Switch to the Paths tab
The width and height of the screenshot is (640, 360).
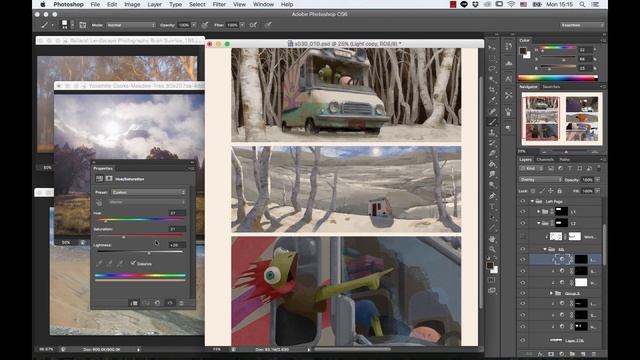coord(564,160)
